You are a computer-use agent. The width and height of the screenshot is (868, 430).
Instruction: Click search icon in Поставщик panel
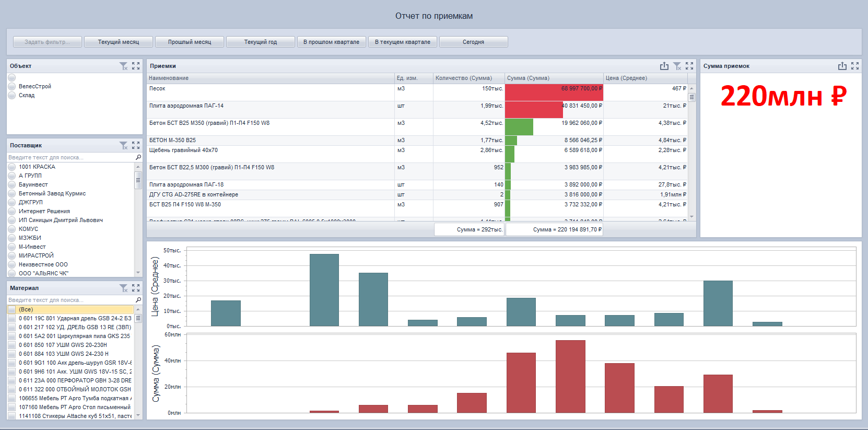click(x=138, y=157)
